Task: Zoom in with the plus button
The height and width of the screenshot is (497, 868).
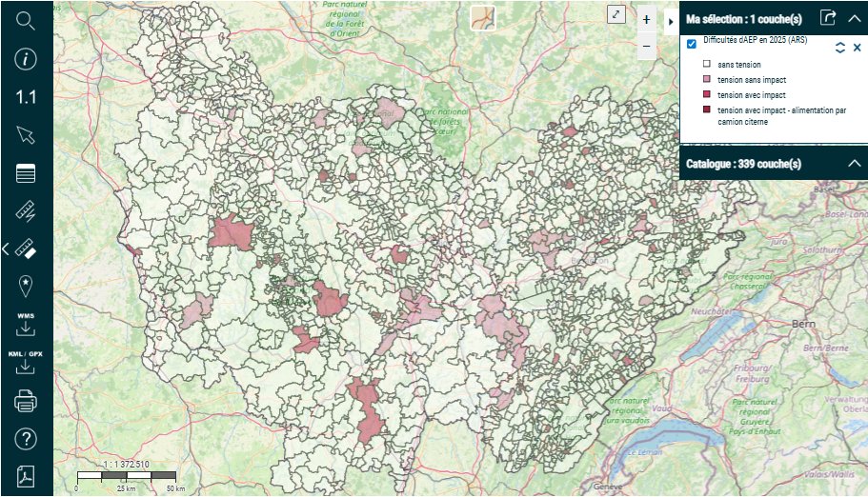Action: pos(646,20)
